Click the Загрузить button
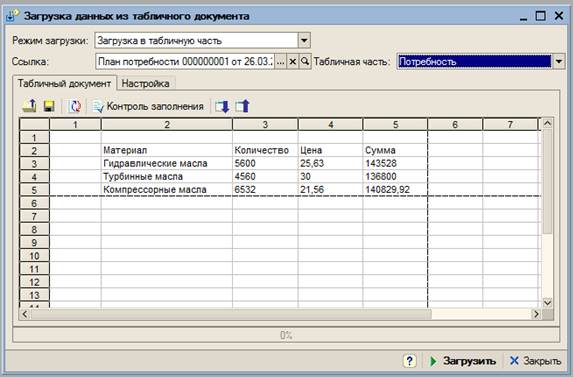 (463, 361)
